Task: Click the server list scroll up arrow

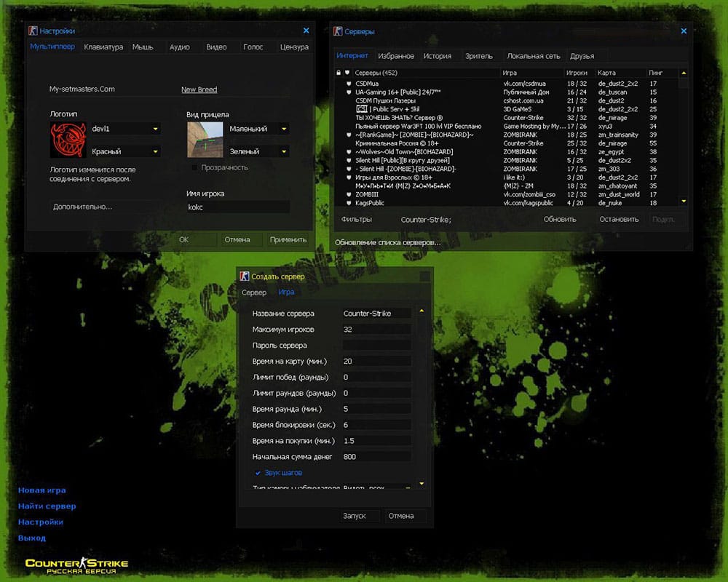Action: [x=684, y=73]
